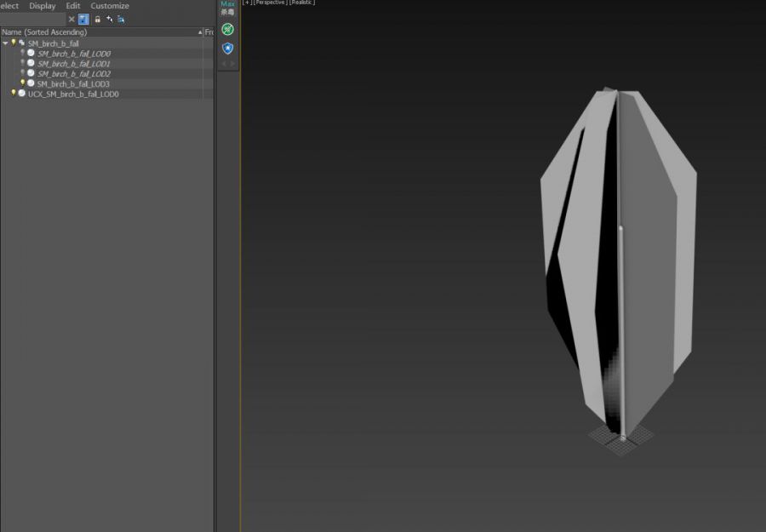The height and width of the screenshot is (532, 766).
Task: Click the blue shield icon in side panel
Action: 227,48
